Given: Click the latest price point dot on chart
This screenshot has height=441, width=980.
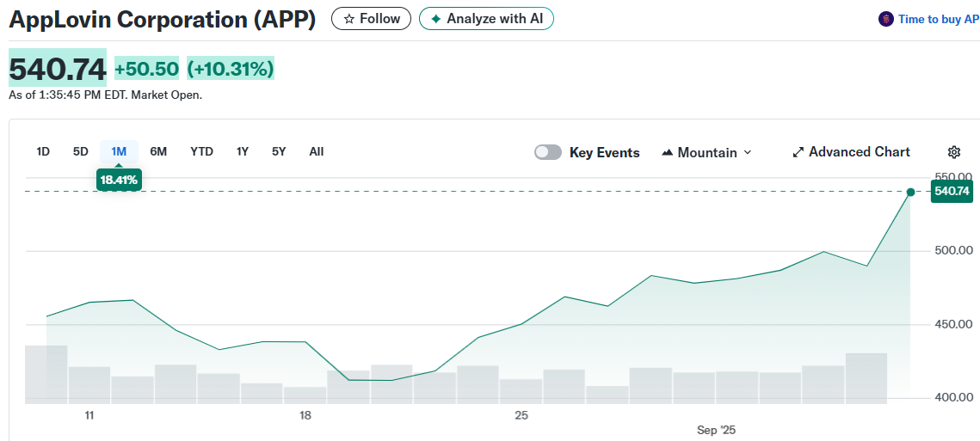Looking at the screenshot, I should click(910, 192).
